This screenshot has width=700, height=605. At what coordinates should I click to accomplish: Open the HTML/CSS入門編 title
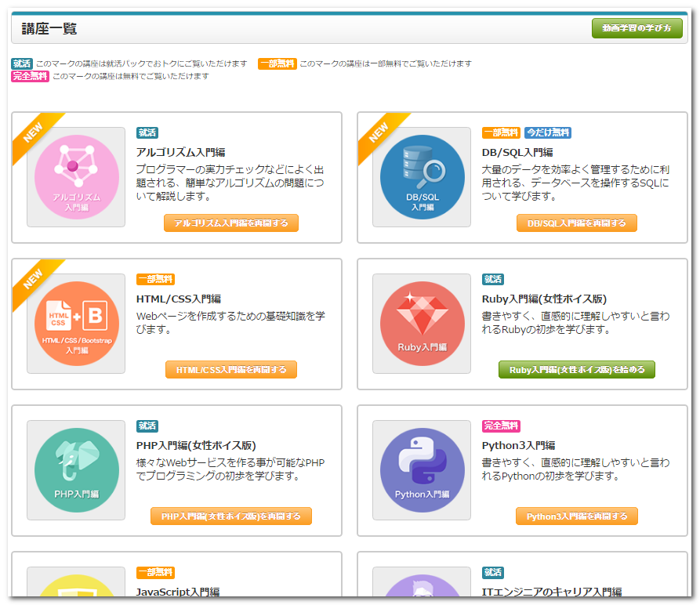179,299
